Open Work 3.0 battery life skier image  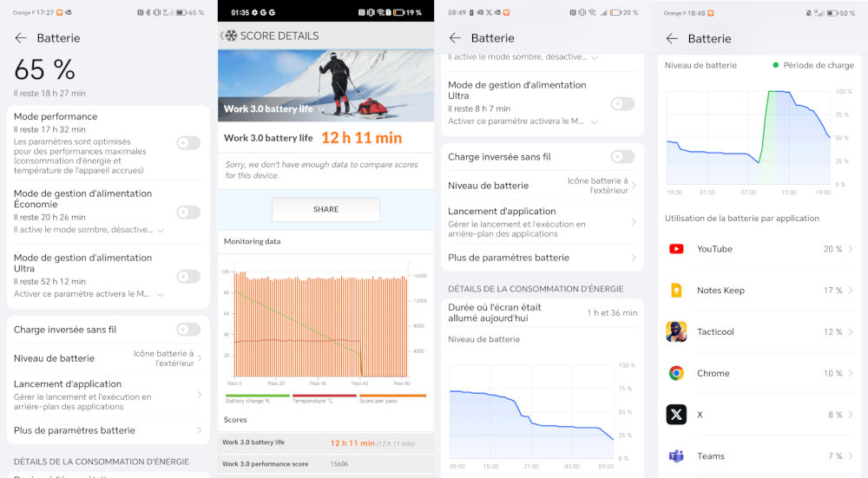pos(325,85)
